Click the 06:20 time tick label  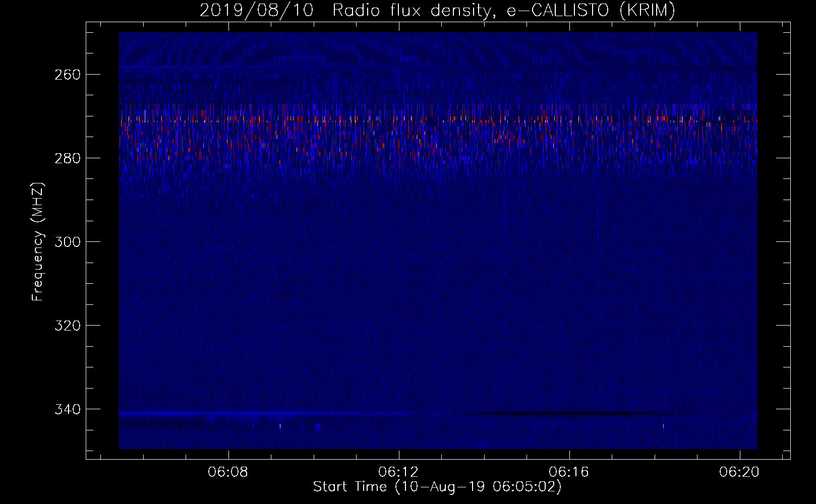pyautogui.click(x=740, y=472)
